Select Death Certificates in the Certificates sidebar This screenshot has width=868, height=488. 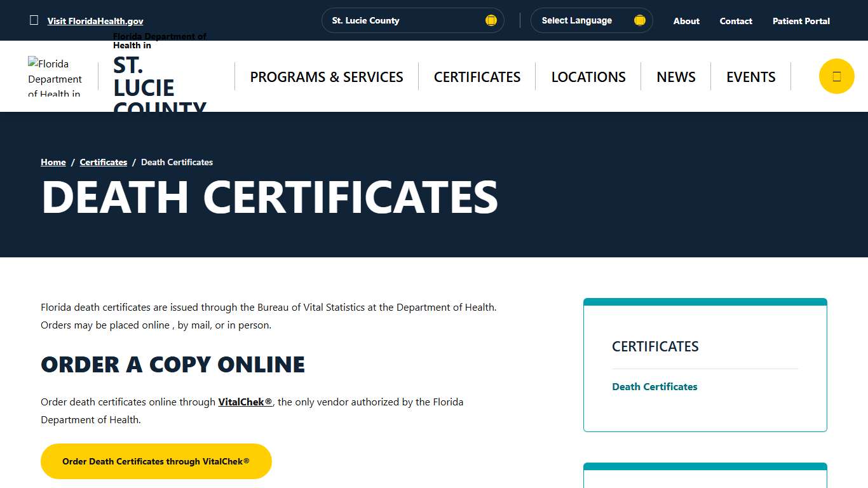tap(654, 386)
